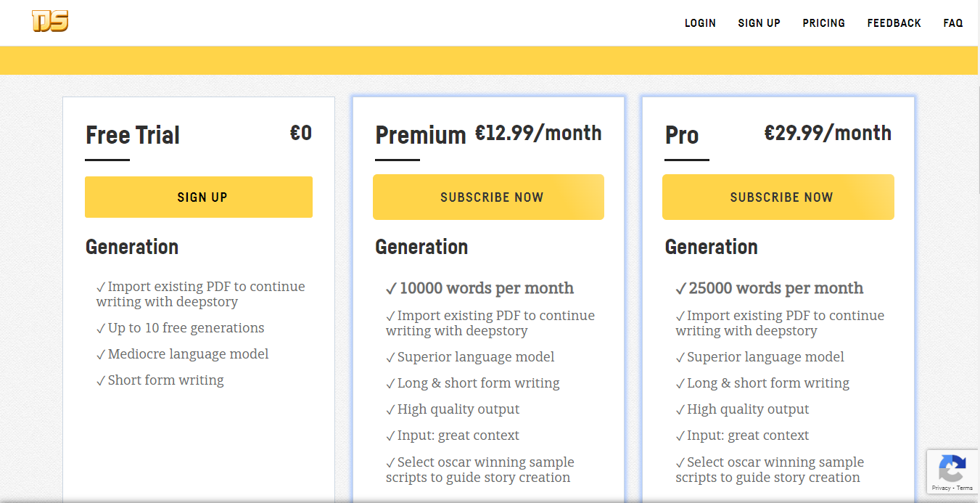The image size is (980, 503).
Task: Click the Free Trial plan heading
Action: pos(133,135)
